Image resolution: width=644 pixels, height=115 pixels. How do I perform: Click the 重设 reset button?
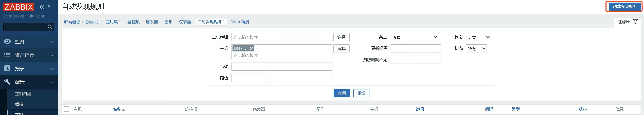click(x=361, y=93)
